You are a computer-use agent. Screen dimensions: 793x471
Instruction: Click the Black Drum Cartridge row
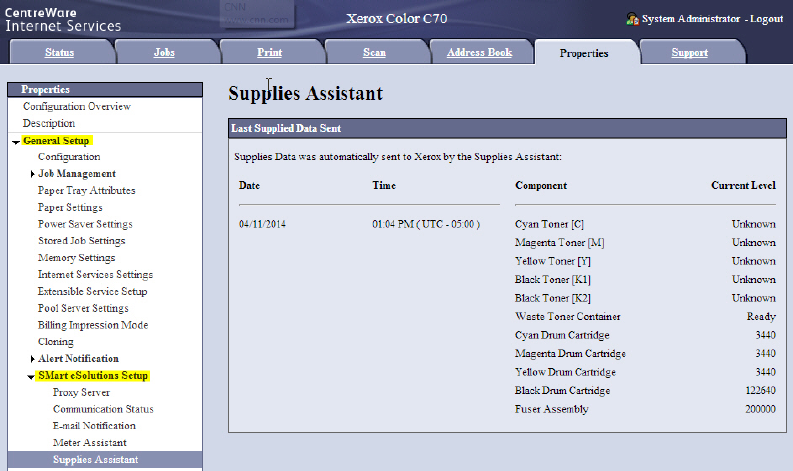pyautogui.click(x=645, y=391)
